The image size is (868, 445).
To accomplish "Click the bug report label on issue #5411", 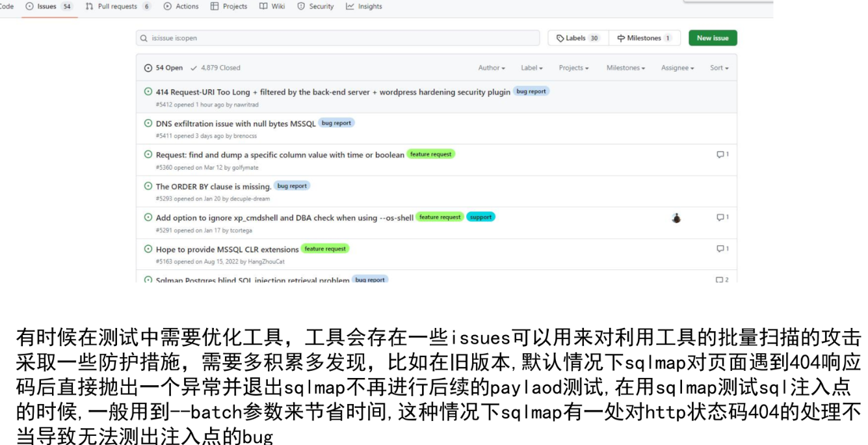I will coord(335,123).
